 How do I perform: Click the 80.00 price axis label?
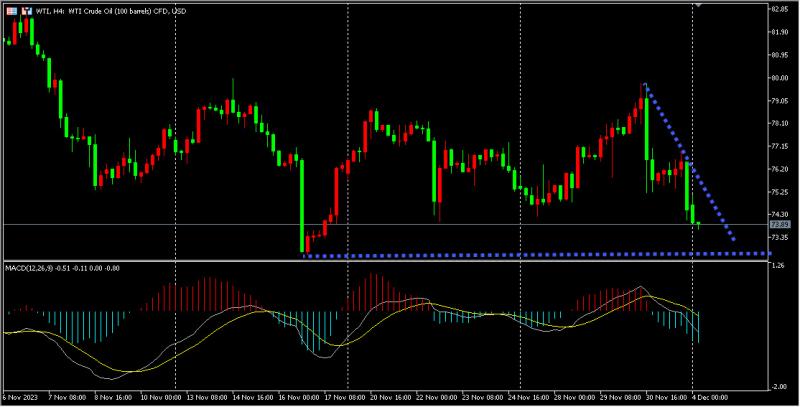click(x=780, y=78)
